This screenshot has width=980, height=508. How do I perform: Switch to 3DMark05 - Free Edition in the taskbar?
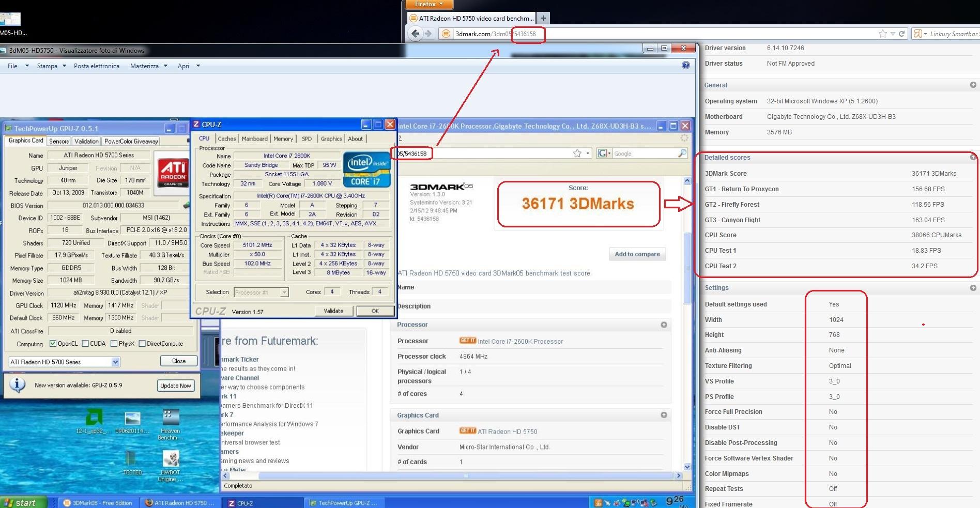[98, 503]
